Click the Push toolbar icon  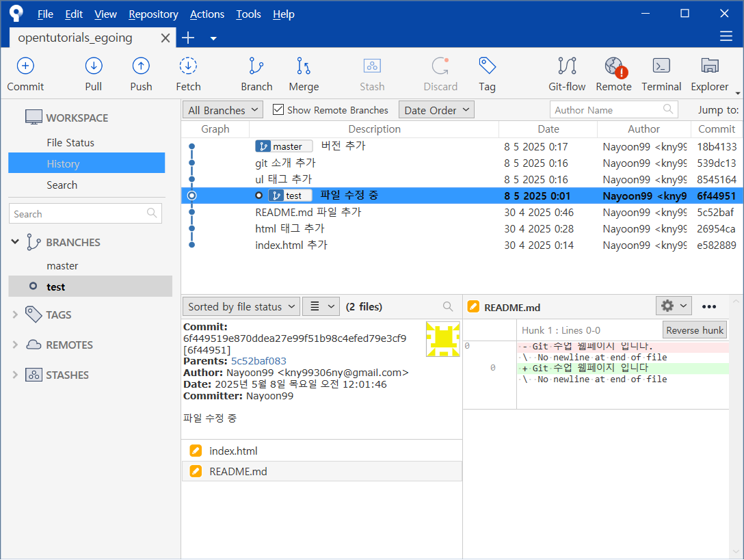pyautogui.click(x=141, y=66)
